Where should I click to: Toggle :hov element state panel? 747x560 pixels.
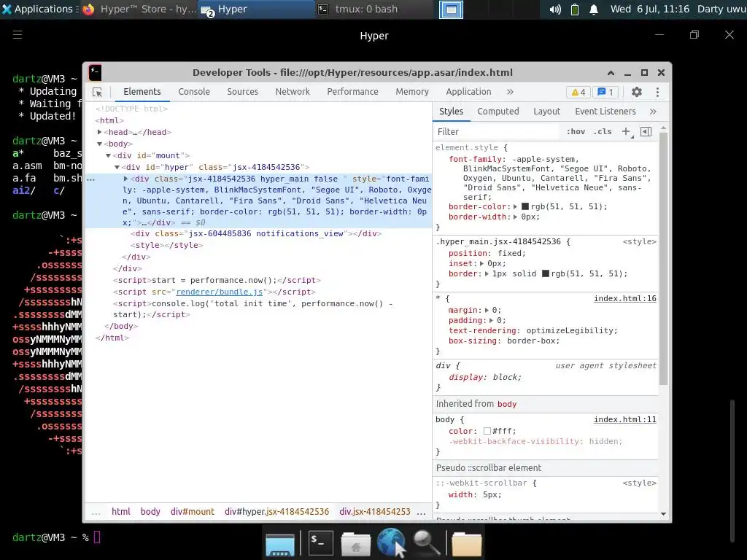tap(576, 131)
